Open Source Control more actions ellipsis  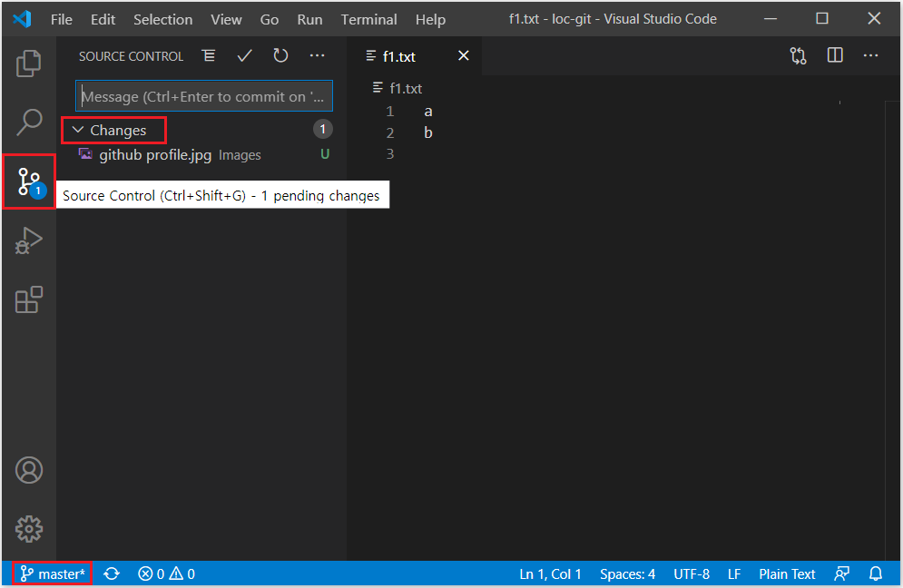point(317,55)
